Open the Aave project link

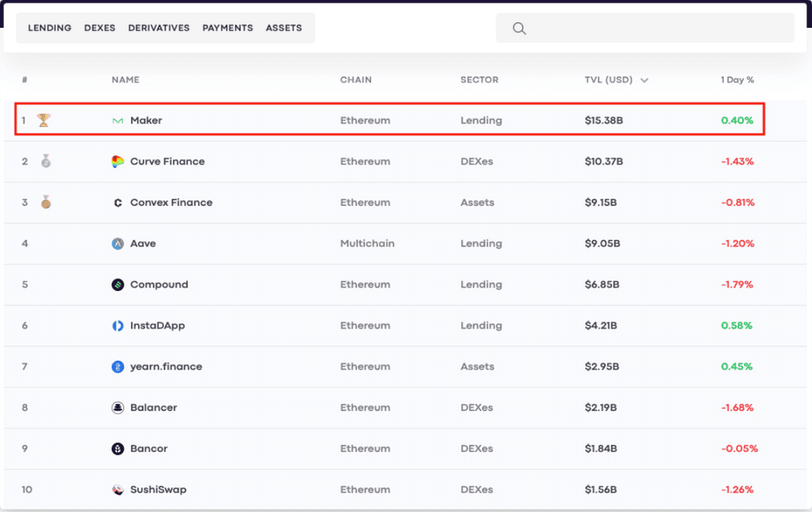click(x=143, y=243)
